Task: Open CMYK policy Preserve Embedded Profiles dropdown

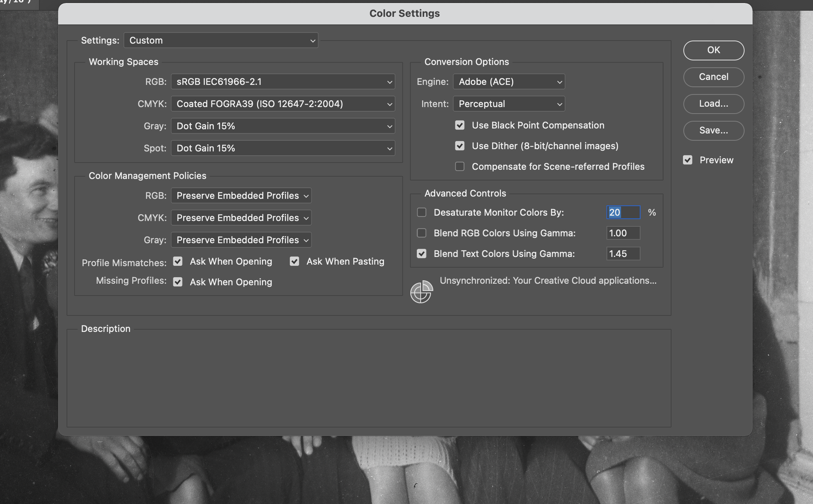Action: point(241,218)
